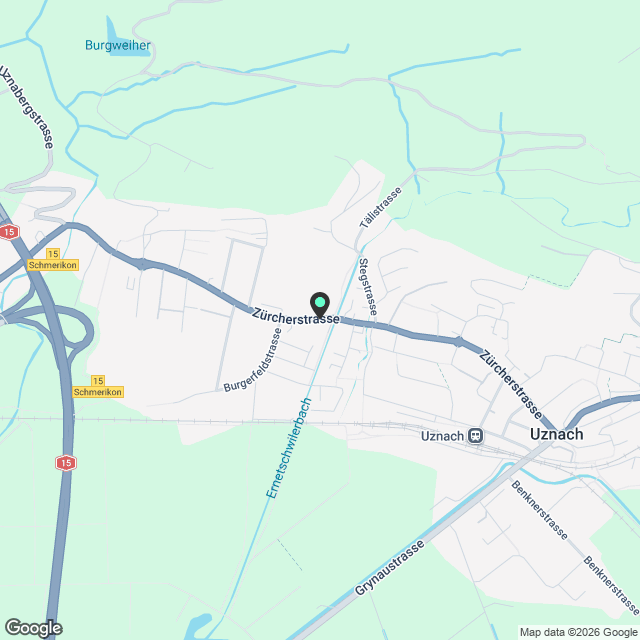This screenshot has height=640, width=640.
Task: Select the lower yellow exit 15 Schmerikon sign
Action: point(98,387)
